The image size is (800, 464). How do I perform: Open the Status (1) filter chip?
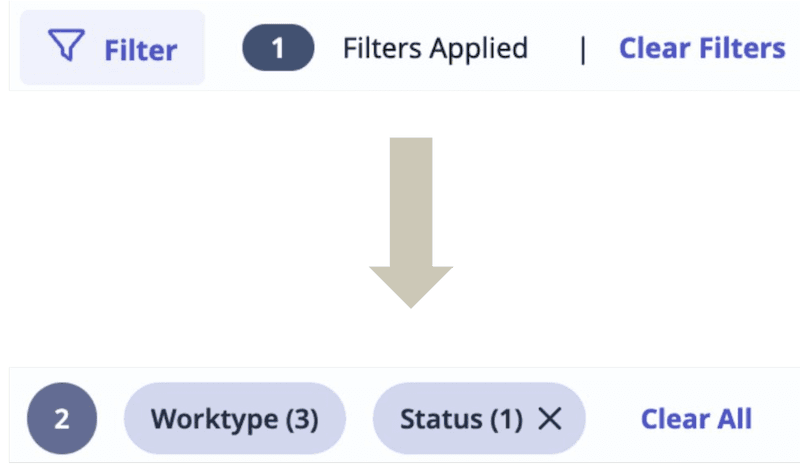pos(460,420)
